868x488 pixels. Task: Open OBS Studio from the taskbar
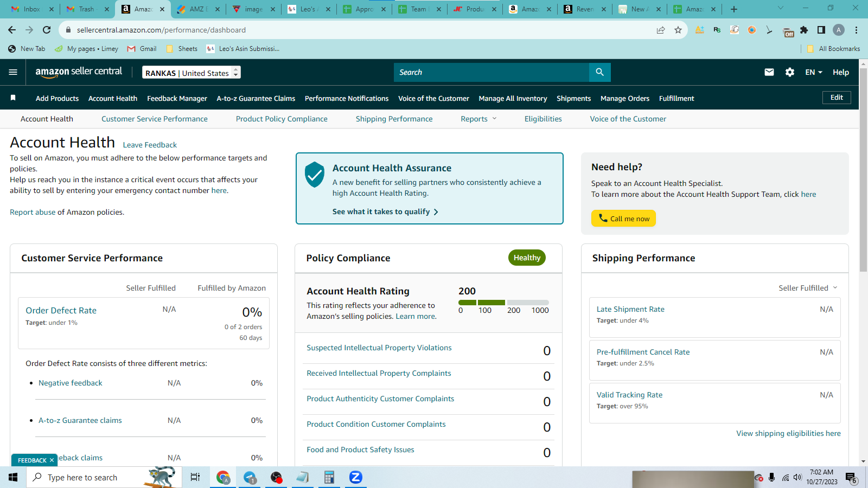pyautogui.click(x=276, y=477)
